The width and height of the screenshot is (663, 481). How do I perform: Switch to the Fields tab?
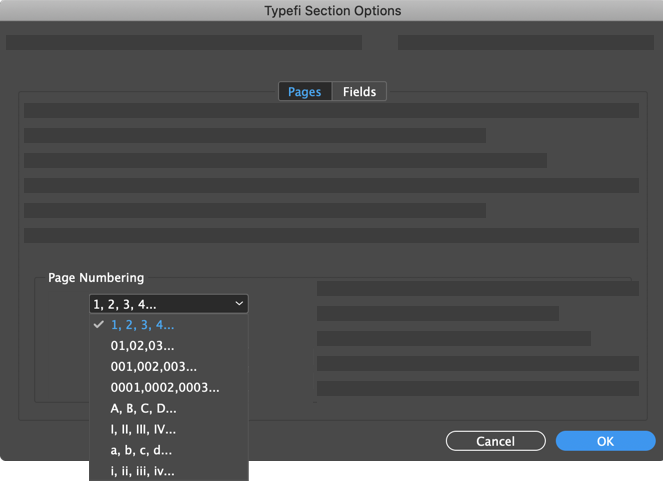click(x=359, y=91)
